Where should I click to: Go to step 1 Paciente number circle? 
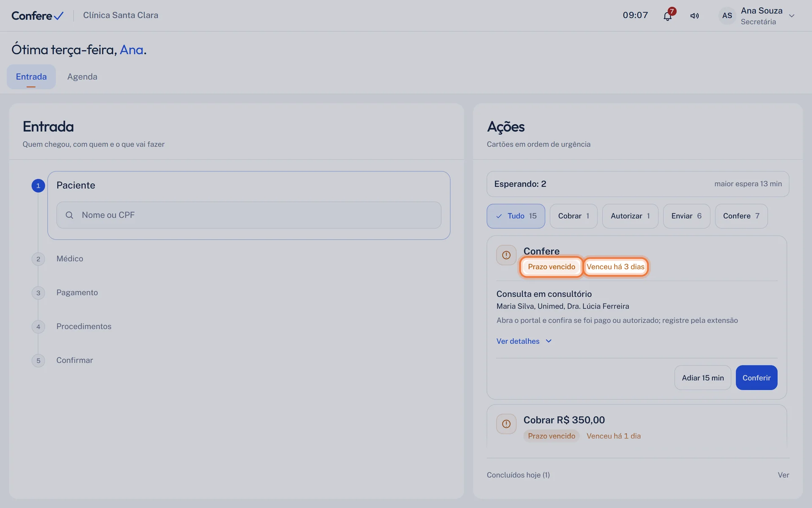(38, 185)
